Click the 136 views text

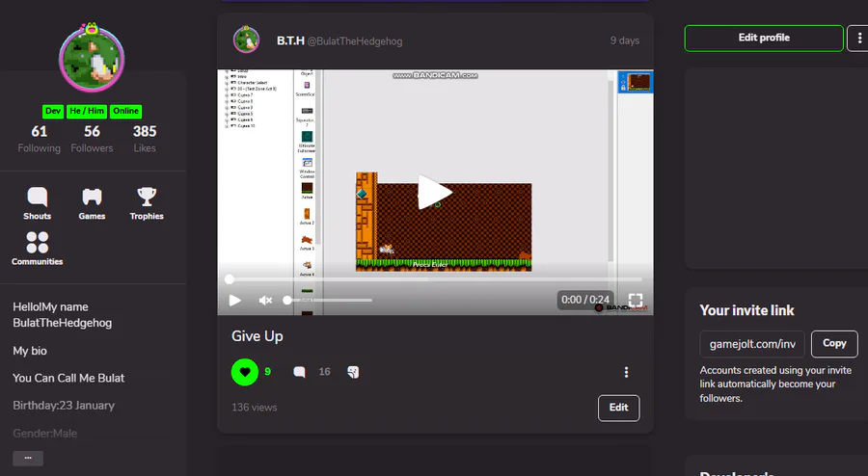pos(254,408)
